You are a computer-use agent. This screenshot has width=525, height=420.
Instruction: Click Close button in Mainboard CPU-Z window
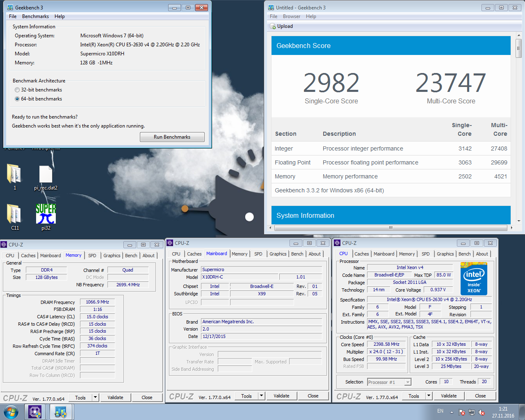pyautogui.click(x=313, y=396)
